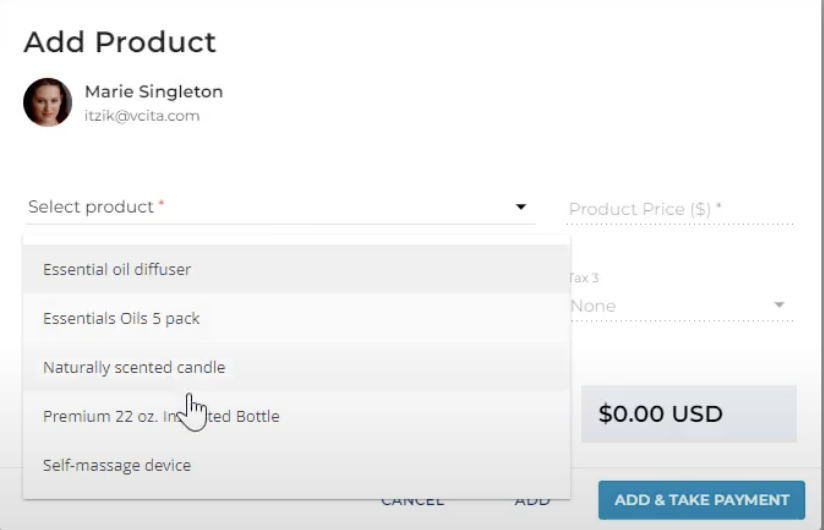The image size is (824, 530).
Task: Click the ADD button
Action: pos(532,500)
